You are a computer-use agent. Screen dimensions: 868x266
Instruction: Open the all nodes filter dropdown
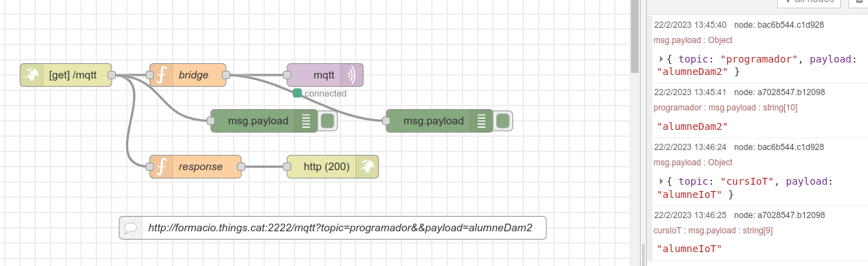(x=809, y=2)
